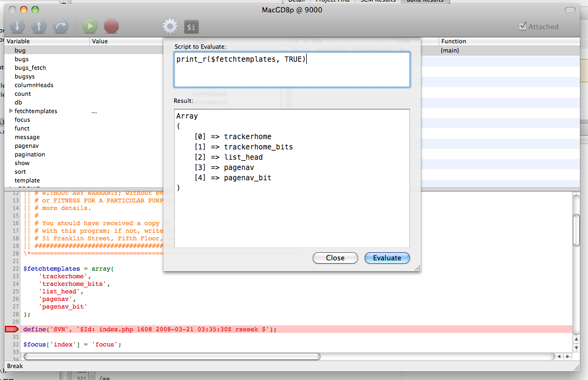Open the gear settings icon in toolbar
The width and height of the screenshot is (588, 380).
pos(170,27)
